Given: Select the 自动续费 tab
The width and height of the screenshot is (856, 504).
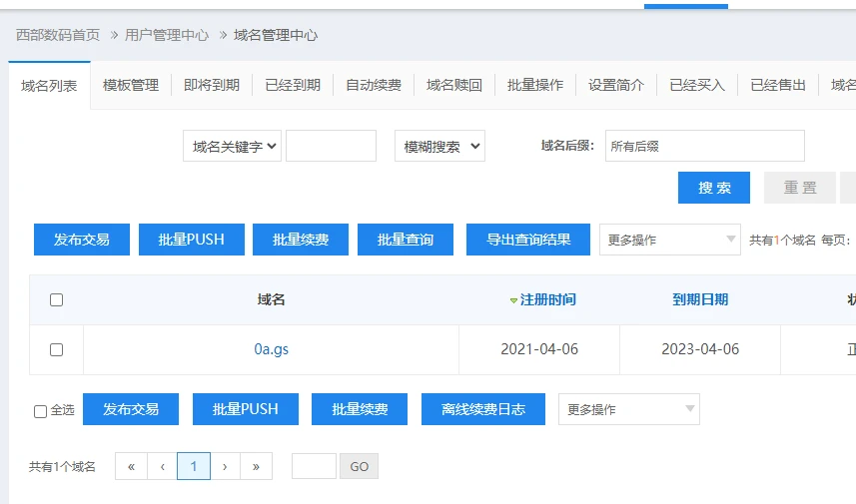Looking at the screenshot, I should pyautogui.click(x=374, y=85).
